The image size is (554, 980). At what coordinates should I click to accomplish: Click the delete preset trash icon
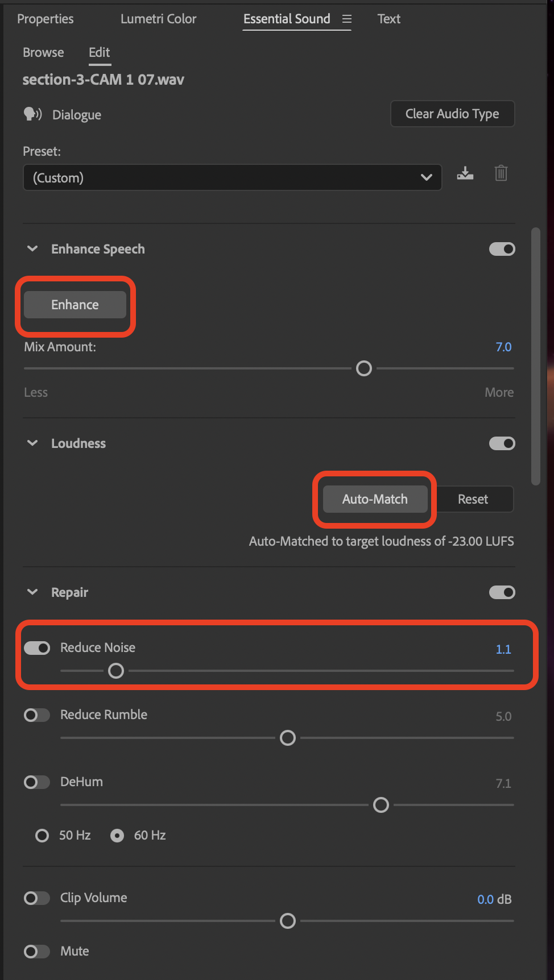pos(501,173)
